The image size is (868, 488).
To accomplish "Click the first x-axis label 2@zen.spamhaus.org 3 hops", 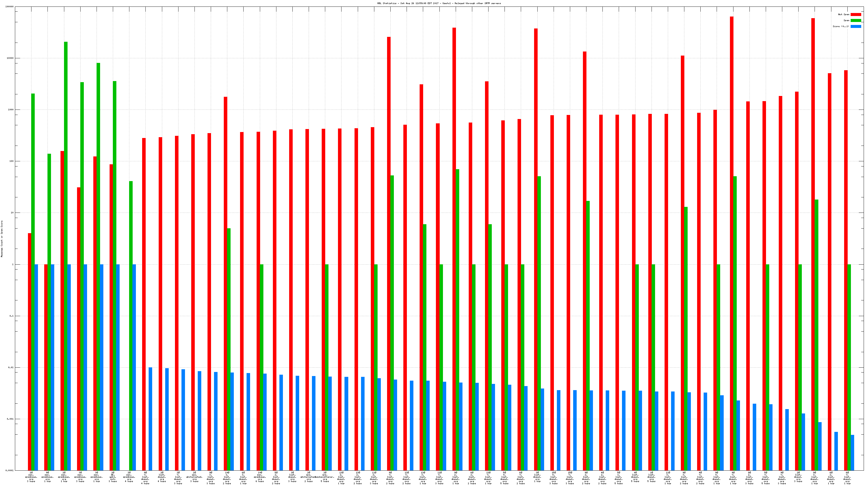I will pyautogui.click(x=31, y=477).
